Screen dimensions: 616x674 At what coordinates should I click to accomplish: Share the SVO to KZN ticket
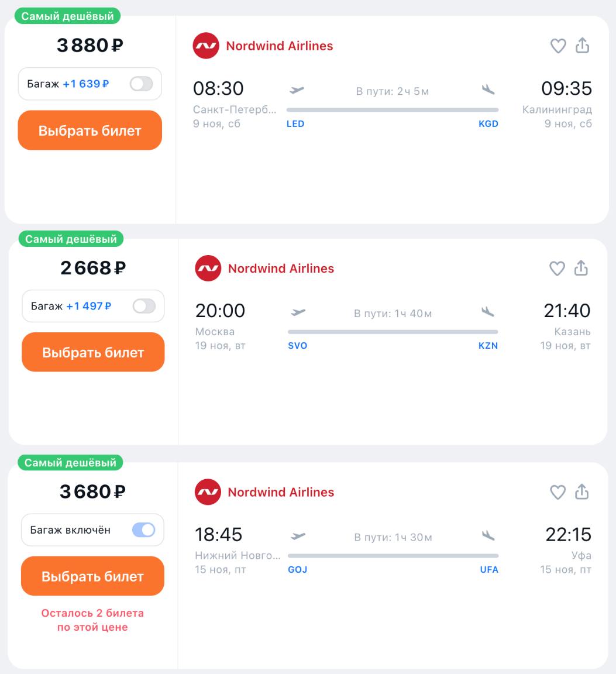pyautogui.click(x=580, y=269)
